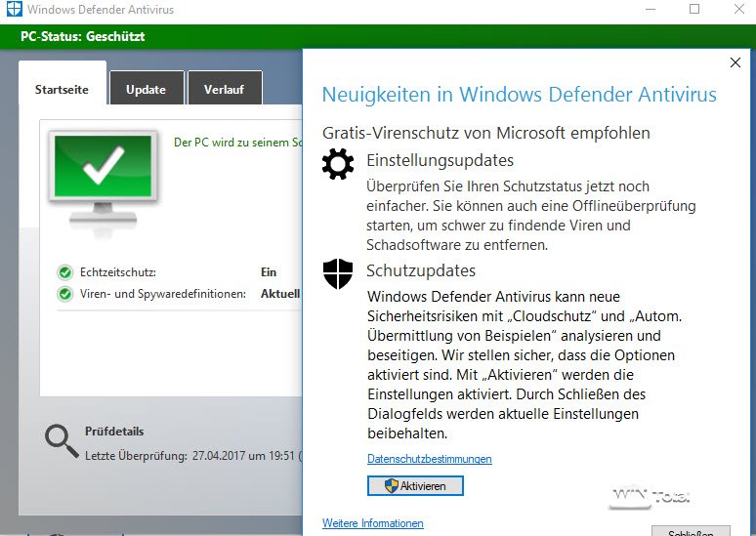The image size is (756, 536).
Task: Click the 'Gratis-Virenschutz von Microsoft empfohlen' subtitle
Action: pyautogui.click(x=486, y=133)
